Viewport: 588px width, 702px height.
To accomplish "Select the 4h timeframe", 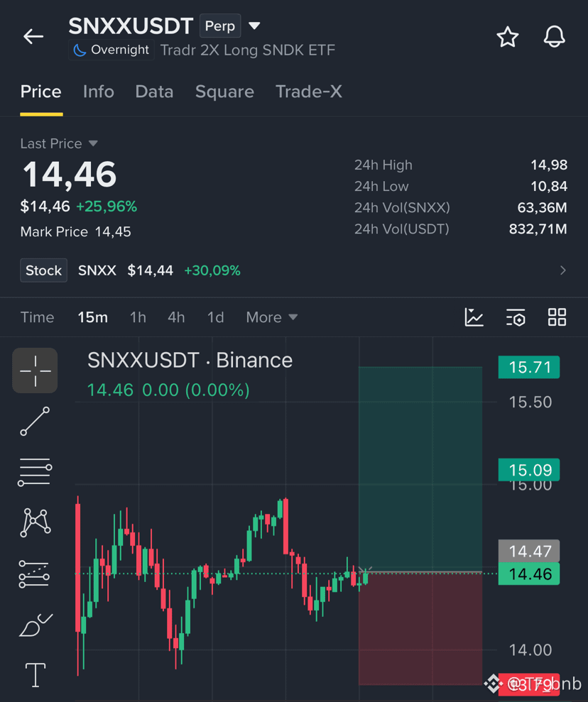I will point(176,317).
